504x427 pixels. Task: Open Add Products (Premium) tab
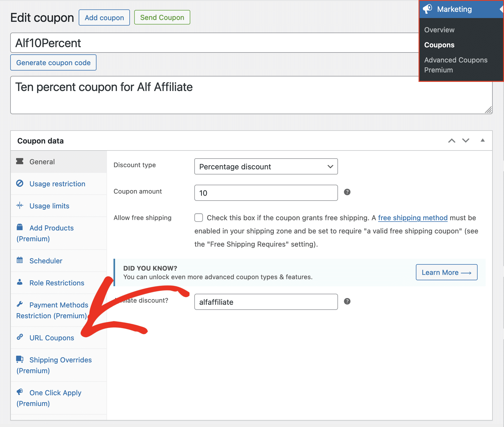pyautogui.click(x=59, y=233)
